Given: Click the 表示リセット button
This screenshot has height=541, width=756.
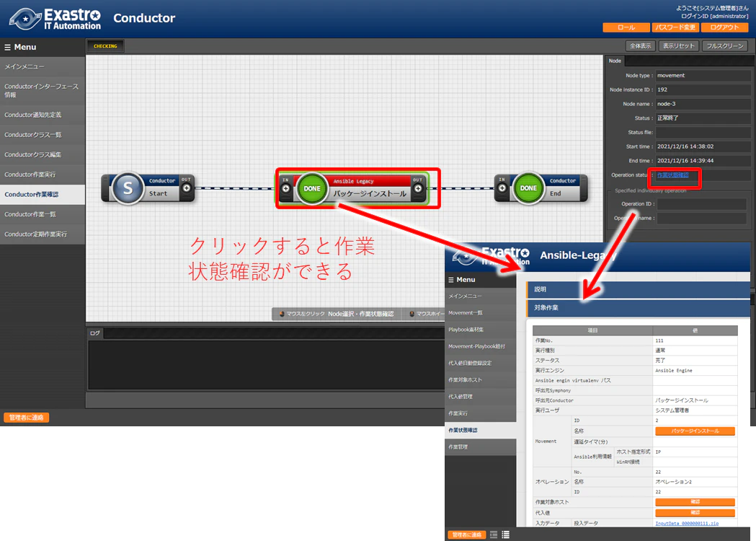Looking at the screenshot, I should (678, 46).
